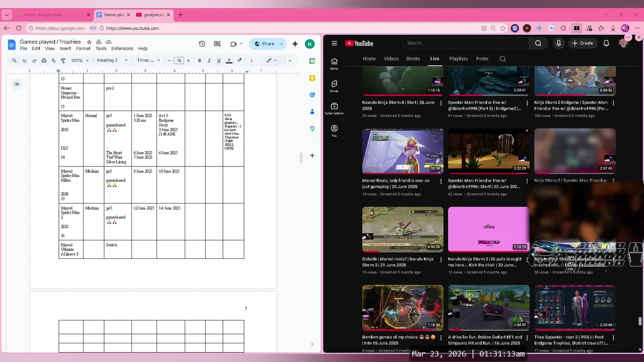
Task: Show document outline icon in Docs
Action: (x=17, y=84)
